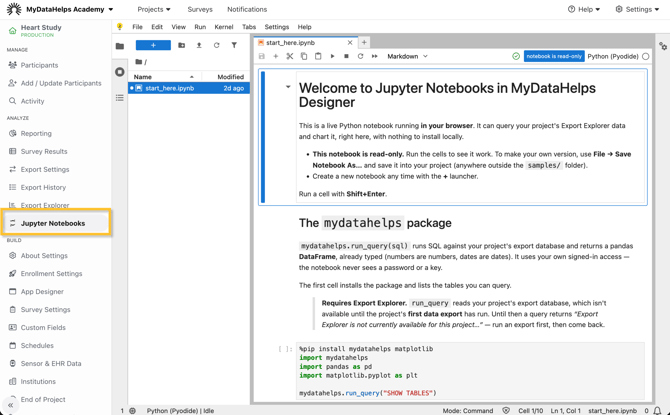Click the kernel status circle indicator
This screenshot has width=670, height=415.
[x=646, y=56]
